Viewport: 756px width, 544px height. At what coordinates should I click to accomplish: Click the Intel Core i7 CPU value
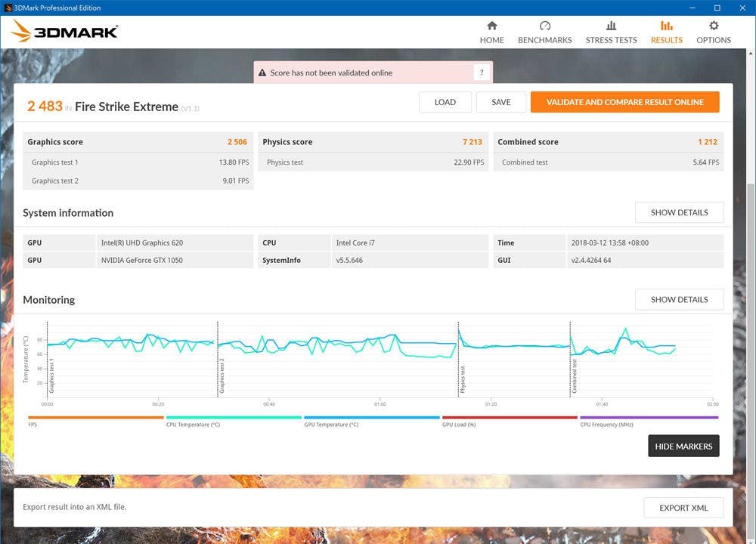pyautogui.click(x=355, y=243)
